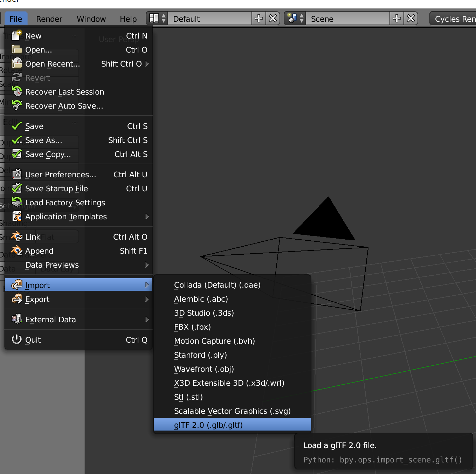Expand the Import submenu arrow
Image resolution: width=476 pixels, height=474 pixels.
pyautogui.click(x=147, y=285)
